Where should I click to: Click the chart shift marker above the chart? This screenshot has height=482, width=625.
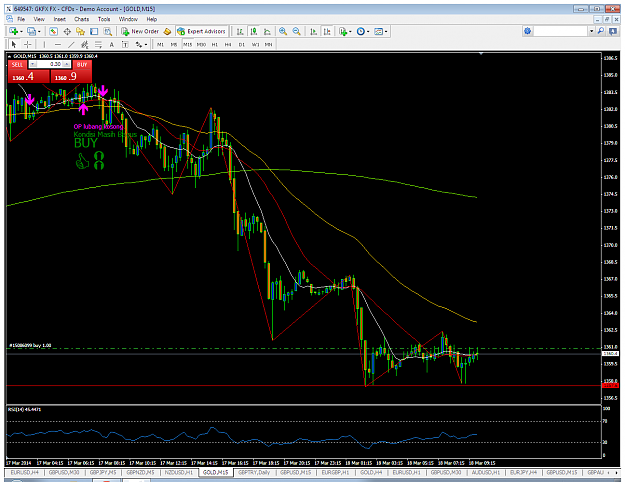pyautogui.click(x=481, y=53)
